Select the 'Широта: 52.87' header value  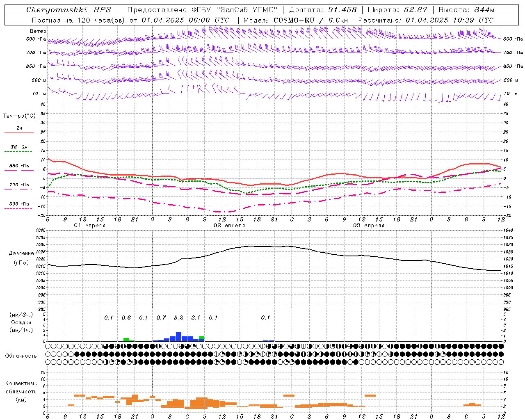coord(397,10)
